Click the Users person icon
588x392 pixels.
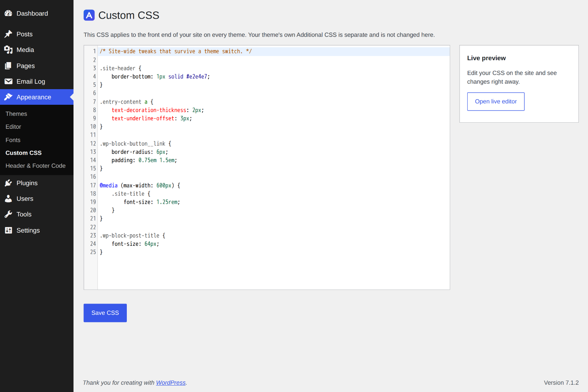click(8, 199)
